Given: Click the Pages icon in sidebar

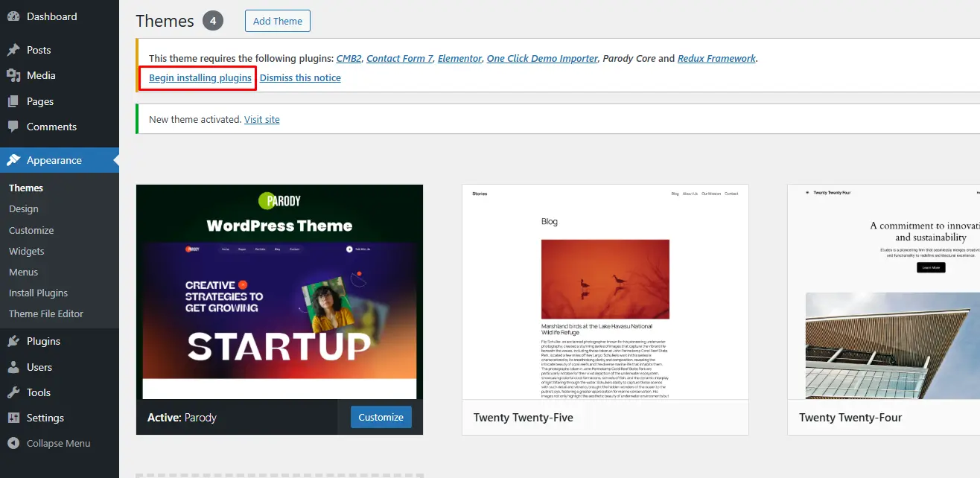Looking at the screenshot, I should (13, 101).
